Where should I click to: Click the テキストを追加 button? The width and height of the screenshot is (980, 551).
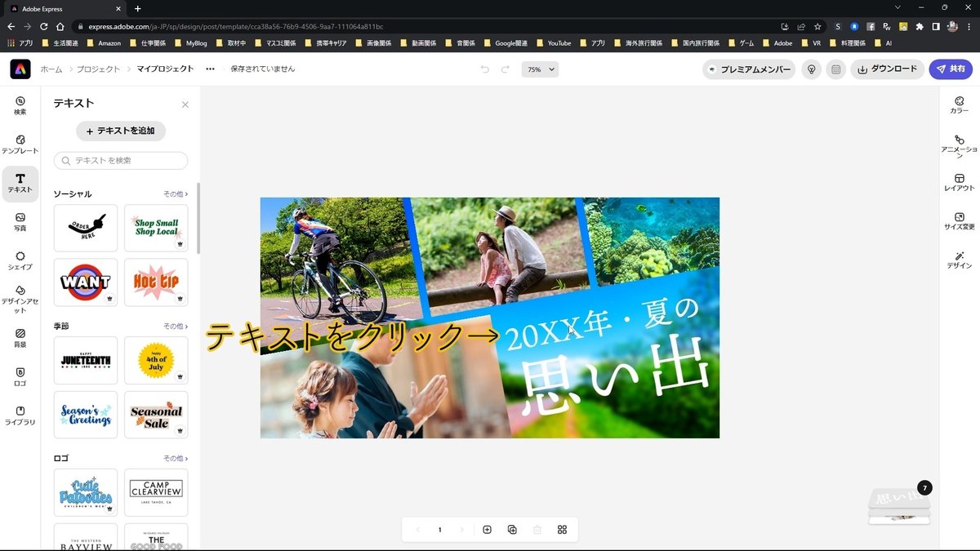121,131
